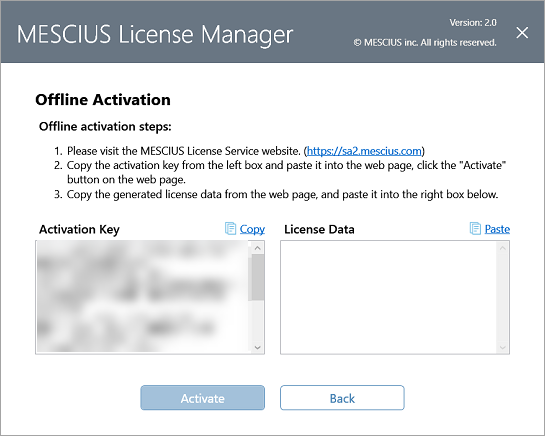Click the Activation Key scrollbar track below thumb

(258, 321)
